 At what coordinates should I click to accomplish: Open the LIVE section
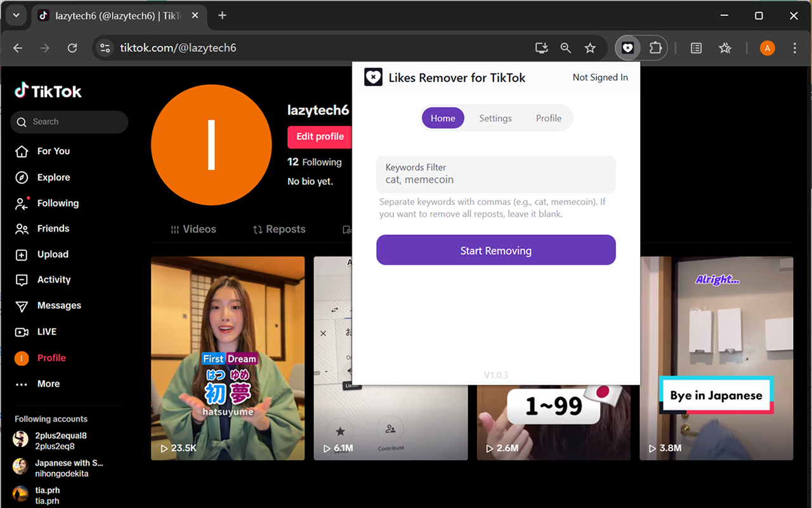tap(36, 331)
